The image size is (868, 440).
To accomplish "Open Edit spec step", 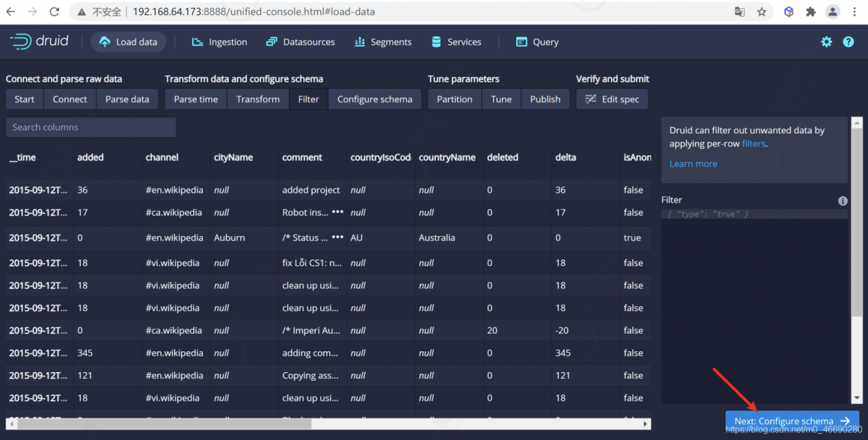I will point(612,99).
